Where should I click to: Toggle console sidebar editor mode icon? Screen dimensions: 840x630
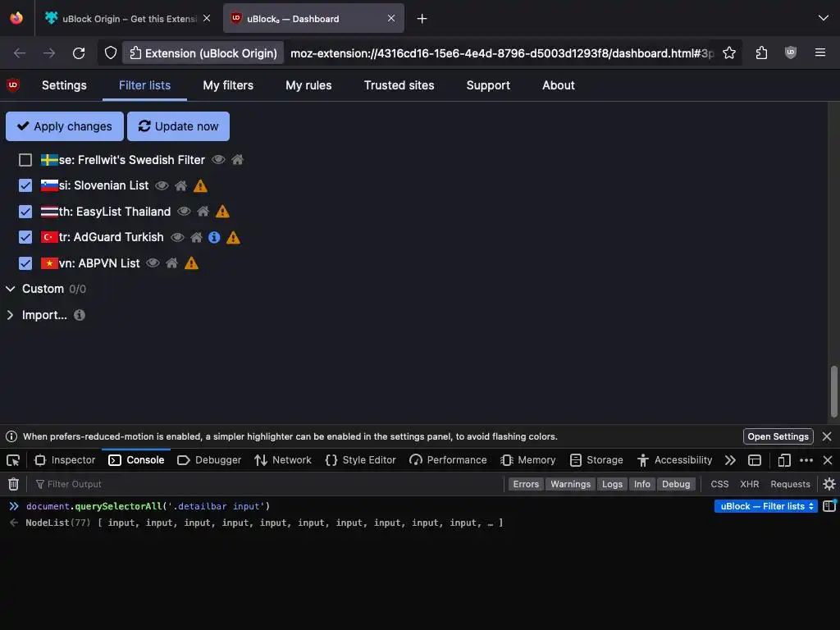point(829,505)
